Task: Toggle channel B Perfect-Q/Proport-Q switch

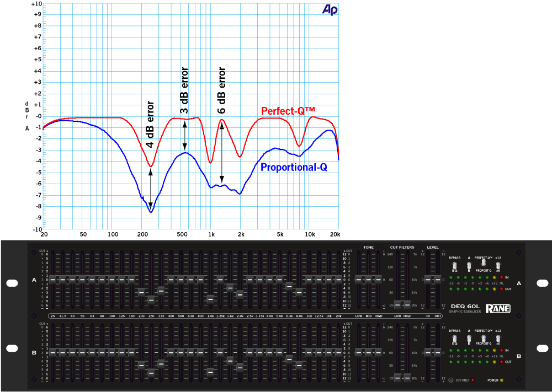Action: [x=484, y=338]
